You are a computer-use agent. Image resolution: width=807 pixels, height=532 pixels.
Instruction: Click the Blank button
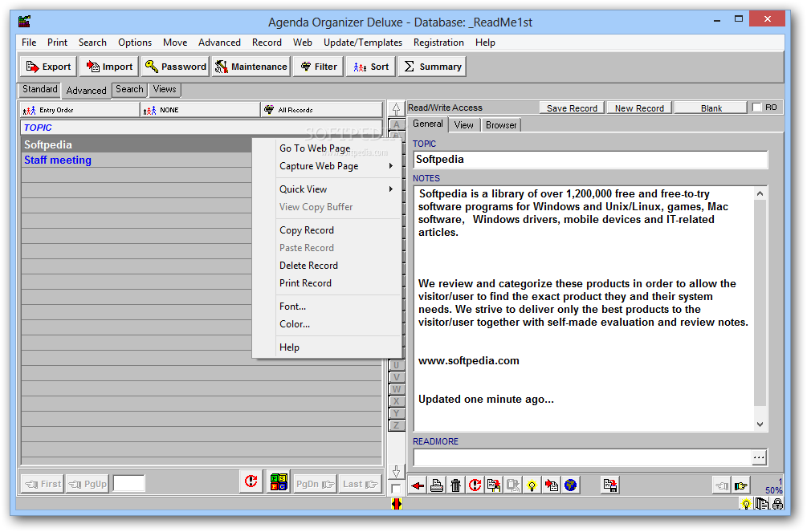point(711,108)
